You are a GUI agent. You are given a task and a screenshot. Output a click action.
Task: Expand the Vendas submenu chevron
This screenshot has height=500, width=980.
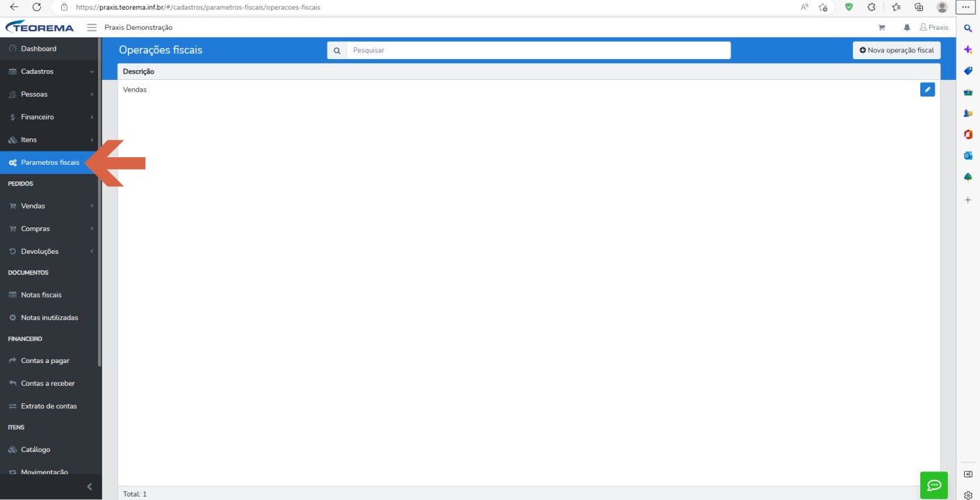pyautogui.click(x=92, y=206)
